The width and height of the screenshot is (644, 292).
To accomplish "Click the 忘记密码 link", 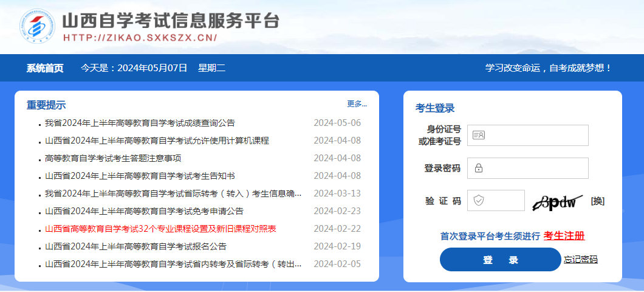I will tap(580, 259).
